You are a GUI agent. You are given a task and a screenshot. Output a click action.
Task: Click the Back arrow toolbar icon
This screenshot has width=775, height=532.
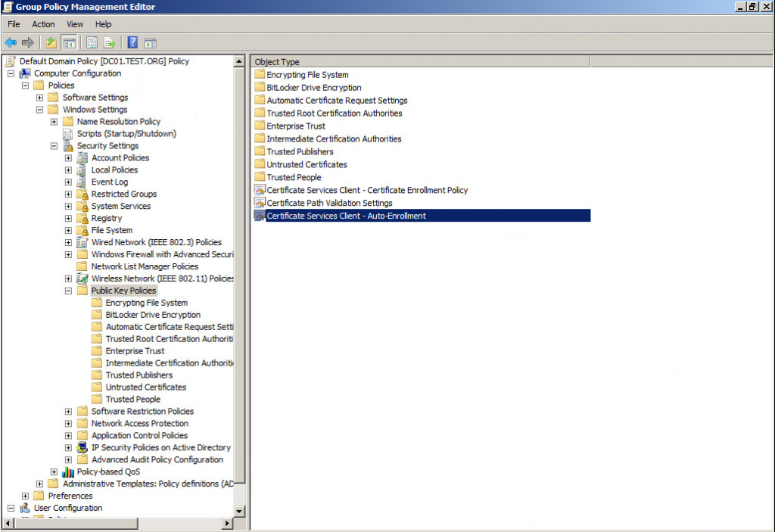click(x=11, y=42)
